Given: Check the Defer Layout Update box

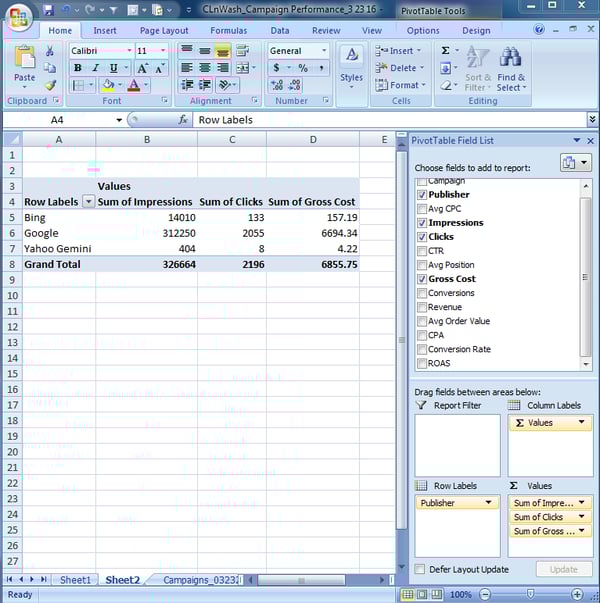Looking at the screenshot, I should [x=420, y=569].
